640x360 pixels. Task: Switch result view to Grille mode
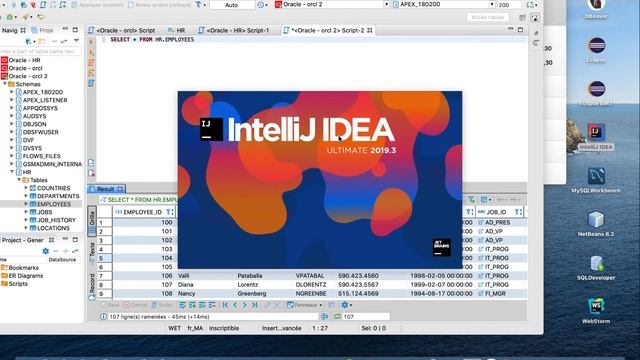[92, 220]
